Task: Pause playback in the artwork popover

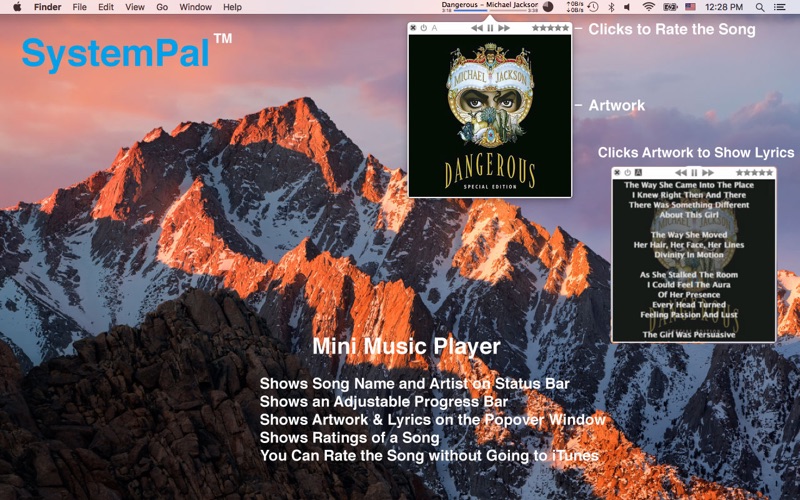Action: tap(490, 28)
